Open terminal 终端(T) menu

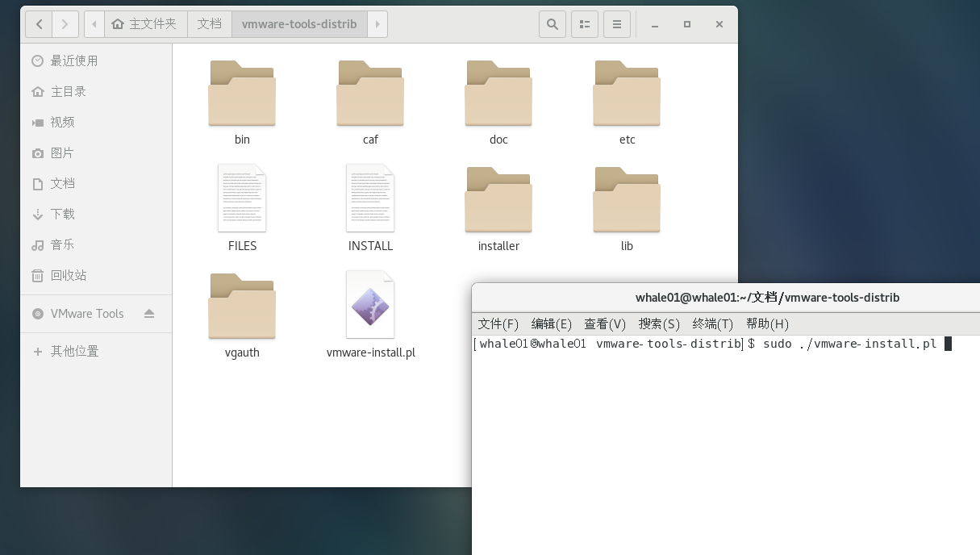(713, 324)
